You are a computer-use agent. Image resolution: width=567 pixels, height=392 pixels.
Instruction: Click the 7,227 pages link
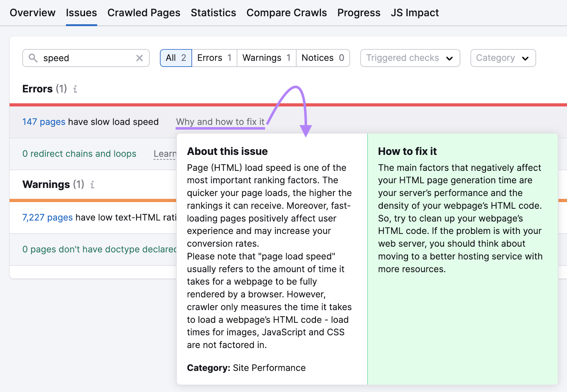[47, 217]
